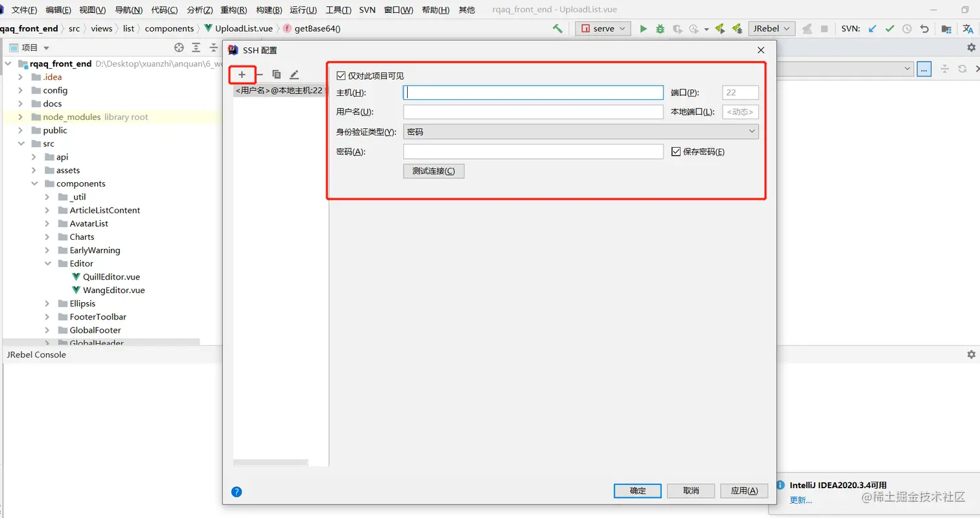Expand the config folder arrow
This screenshot has height=518, width=980.
[x=20, y=90]
